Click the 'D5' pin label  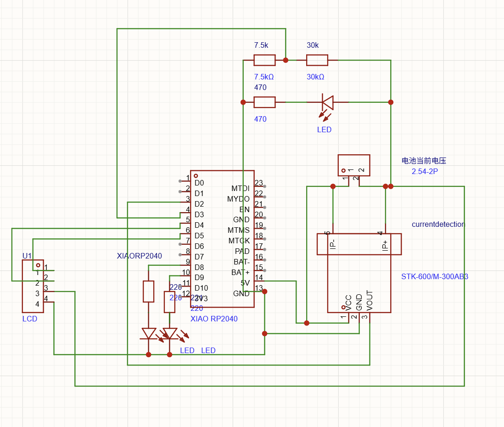tap(199, 236)
